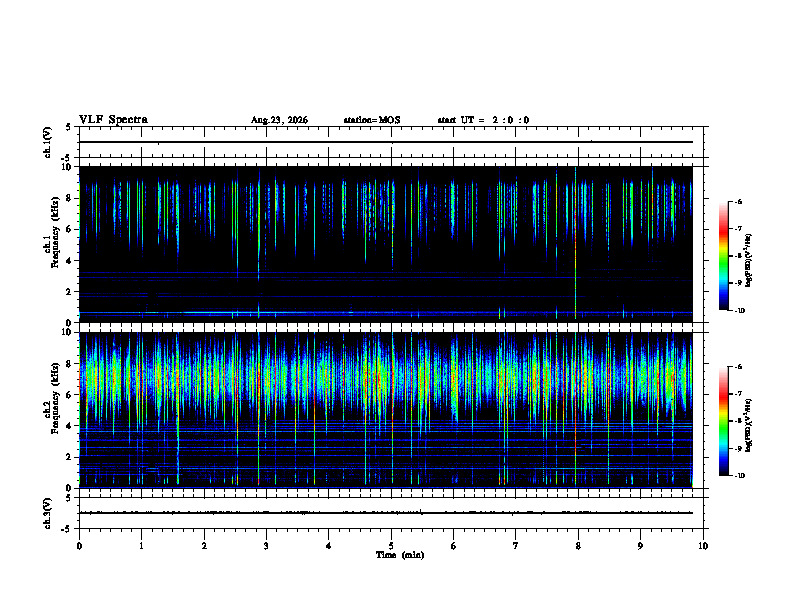This screenshot has width=792, height=612.
Task: Click the 'start UT = 2 : 0 : 0' text
Action: (x=483, y=120)
